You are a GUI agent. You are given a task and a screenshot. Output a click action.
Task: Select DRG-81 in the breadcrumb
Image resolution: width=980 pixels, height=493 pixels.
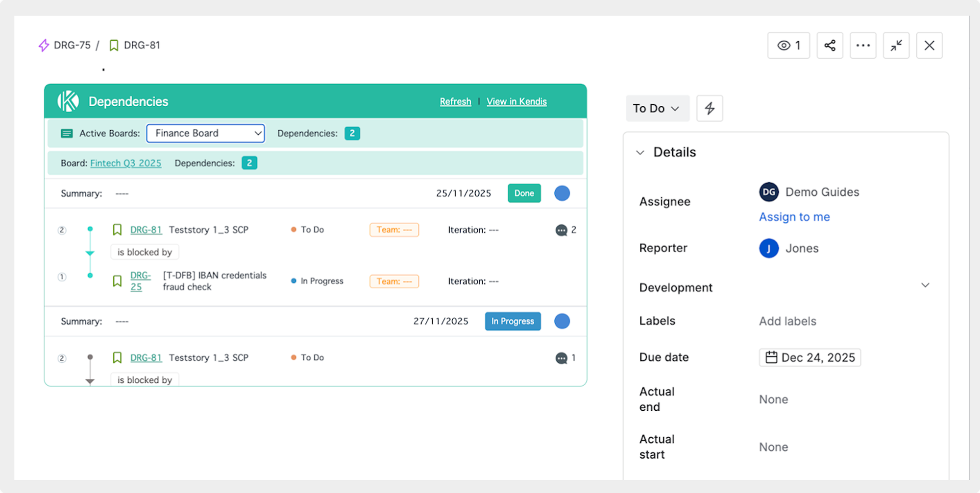coord(143,45)
